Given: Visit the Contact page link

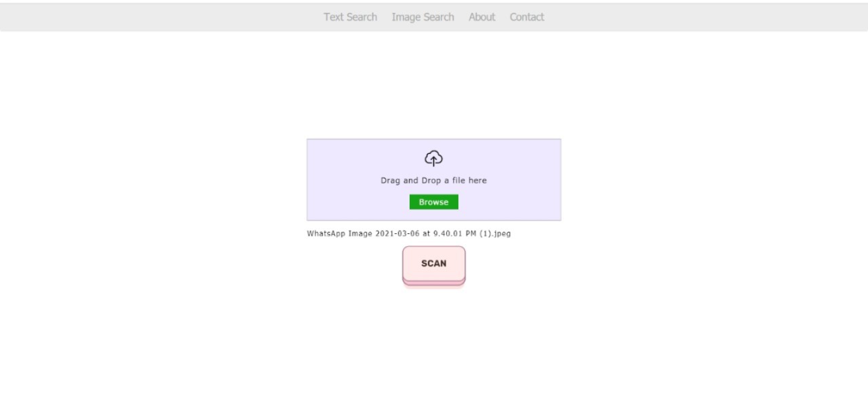Looking at the screenshot, I should 527,17.
